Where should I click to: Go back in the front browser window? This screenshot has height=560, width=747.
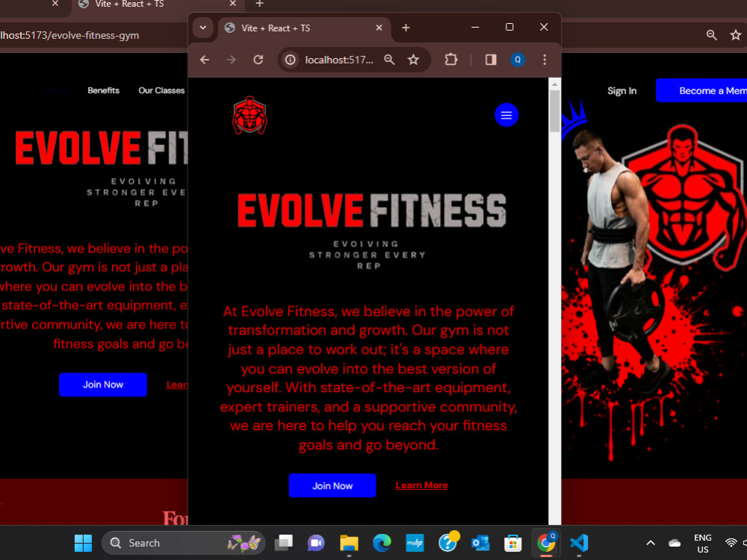click(205, 60)
